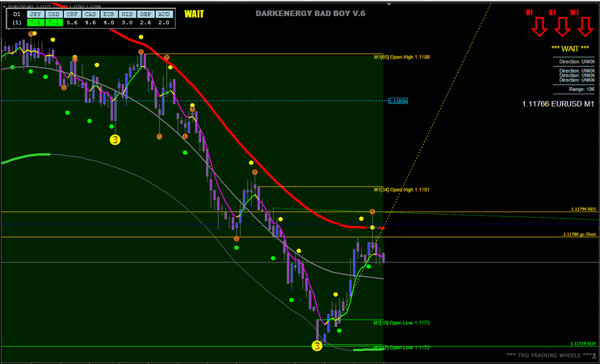
Task: Select the JPY currency cell
Action: point(36,14)
